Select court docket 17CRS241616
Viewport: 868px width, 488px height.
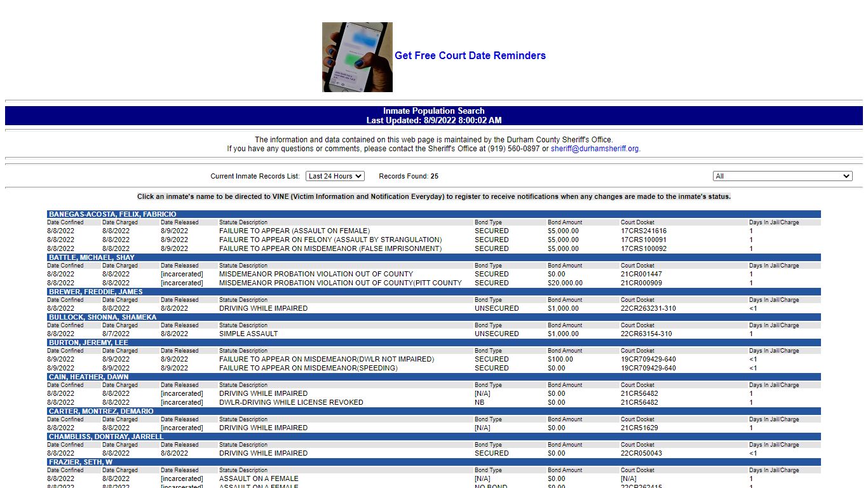[x=644, y=231]
